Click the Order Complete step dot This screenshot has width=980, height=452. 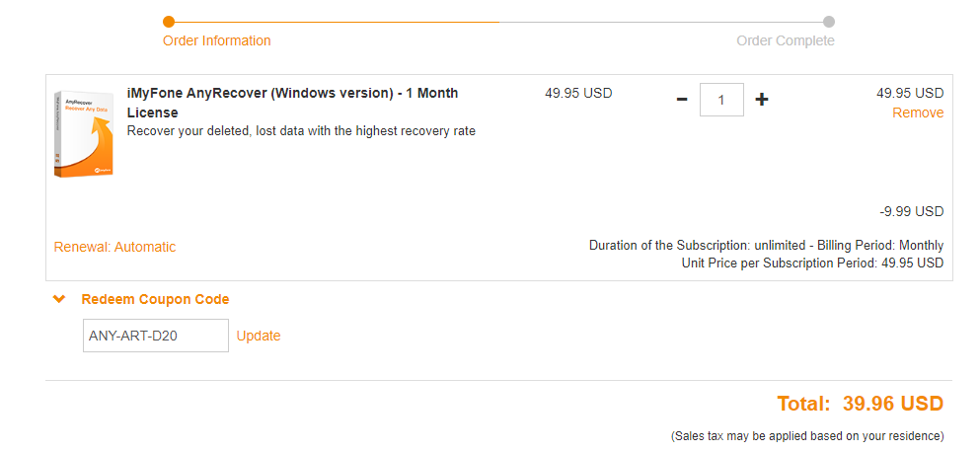click(829, 22)
